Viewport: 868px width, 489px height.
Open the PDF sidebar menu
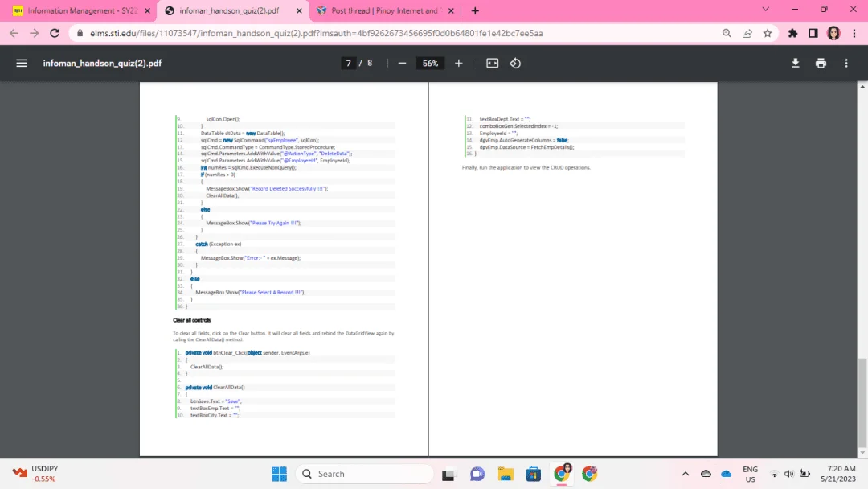point(22,63)
